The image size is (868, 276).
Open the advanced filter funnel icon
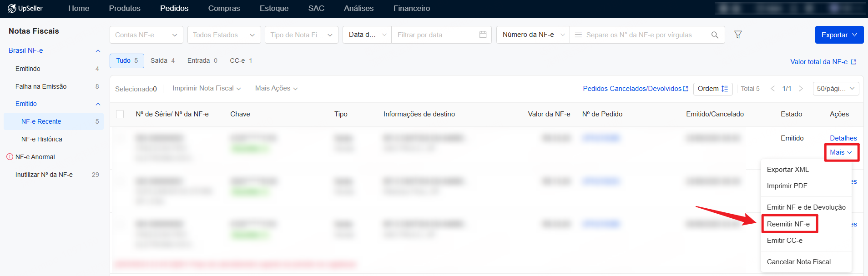click(x=738, y=35)
